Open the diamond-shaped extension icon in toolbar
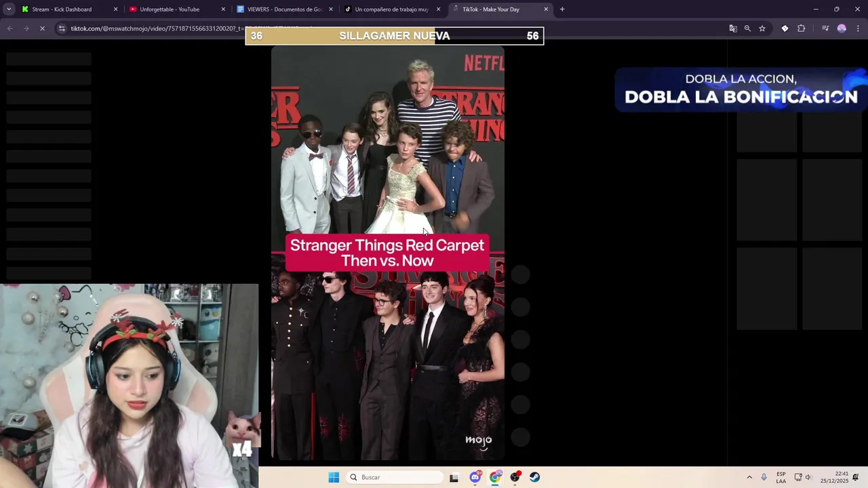Viewport: 868px width, 488px height. pyautogui.click(x=785, y=28)
